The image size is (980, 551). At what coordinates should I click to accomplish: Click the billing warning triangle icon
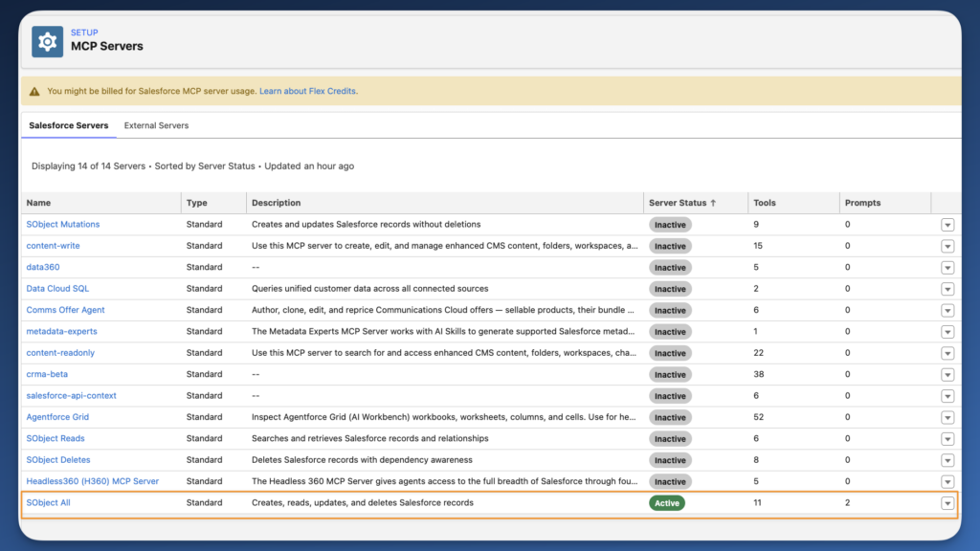34,91
